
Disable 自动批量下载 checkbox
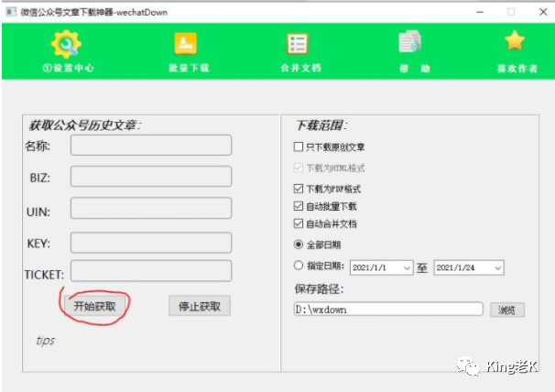(299, 206)
